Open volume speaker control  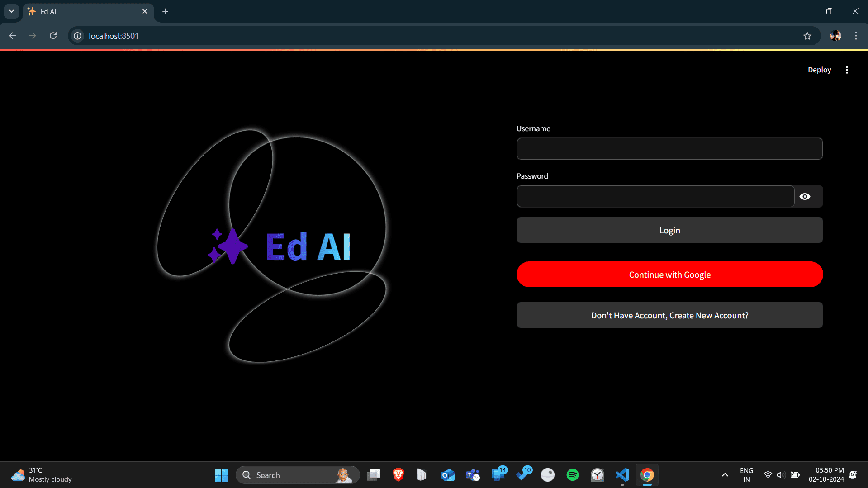point(781,475)
